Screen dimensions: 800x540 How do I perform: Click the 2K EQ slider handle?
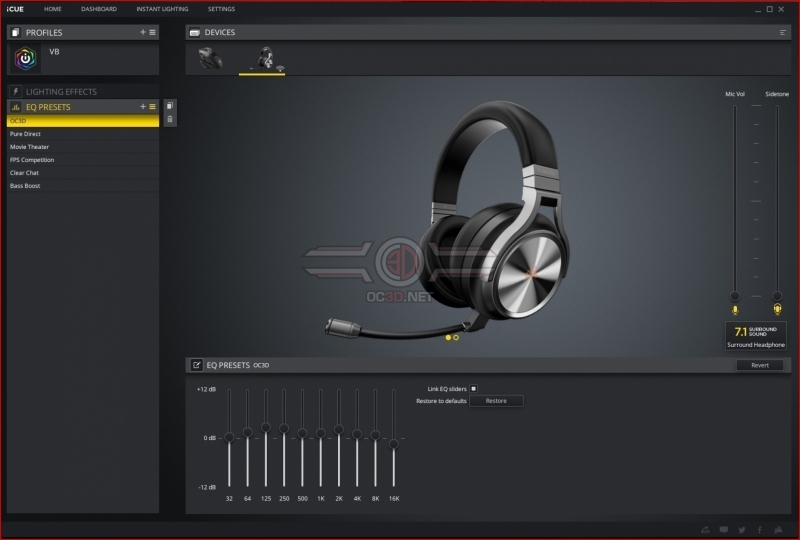pyautogui.click(x=339, y=429)
